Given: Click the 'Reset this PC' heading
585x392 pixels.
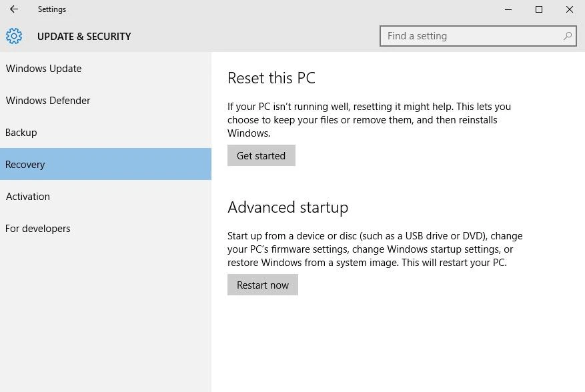Looking at the screenshot, I should coord(271,78).
